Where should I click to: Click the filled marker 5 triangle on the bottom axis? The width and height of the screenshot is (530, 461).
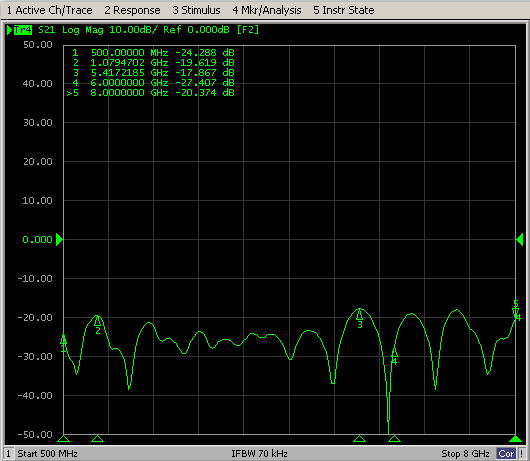point(516,439)
